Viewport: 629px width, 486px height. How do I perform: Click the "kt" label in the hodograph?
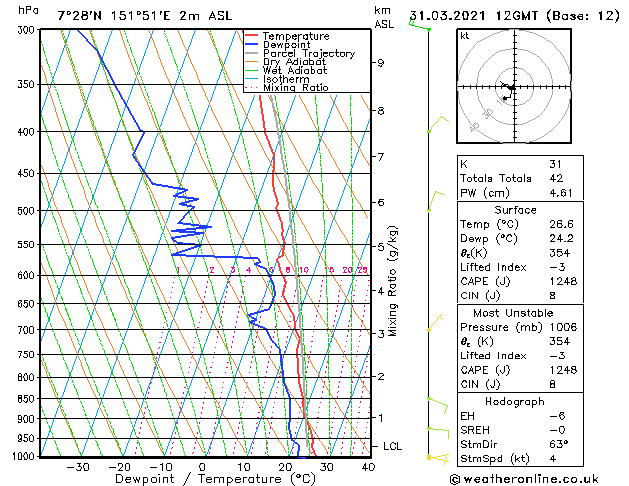(465, 36)
